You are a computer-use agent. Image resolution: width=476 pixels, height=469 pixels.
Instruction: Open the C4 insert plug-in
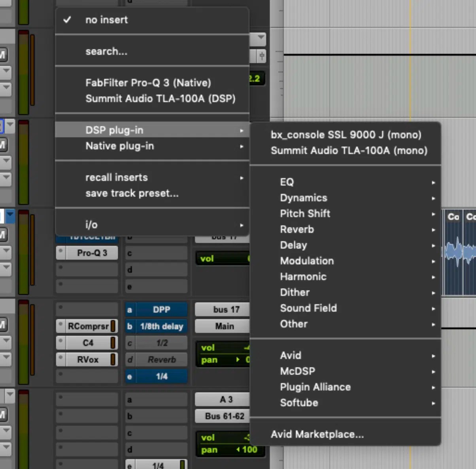(88, 343)
